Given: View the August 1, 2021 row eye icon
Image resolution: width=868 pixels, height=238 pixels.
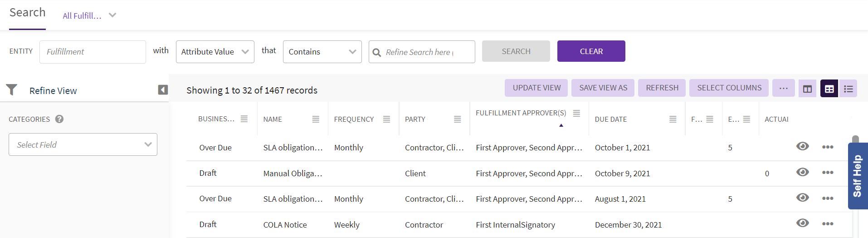Looking at the screenshot, I should coord(803,198).
